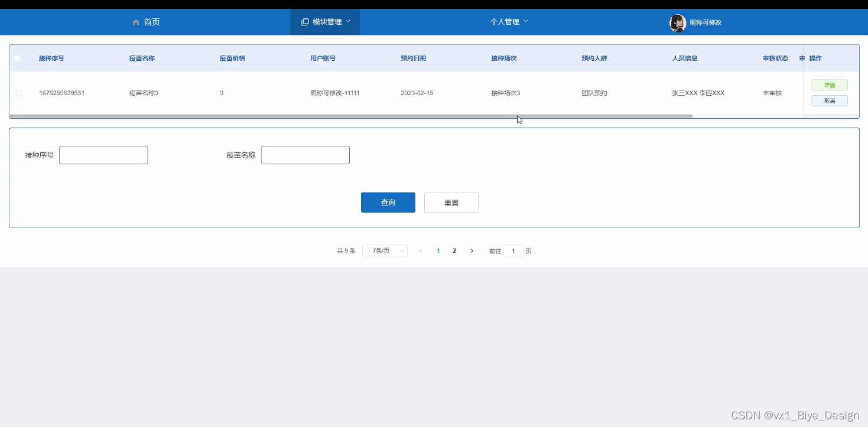Open the 7条/页 page size dropdown

point(385,251)
